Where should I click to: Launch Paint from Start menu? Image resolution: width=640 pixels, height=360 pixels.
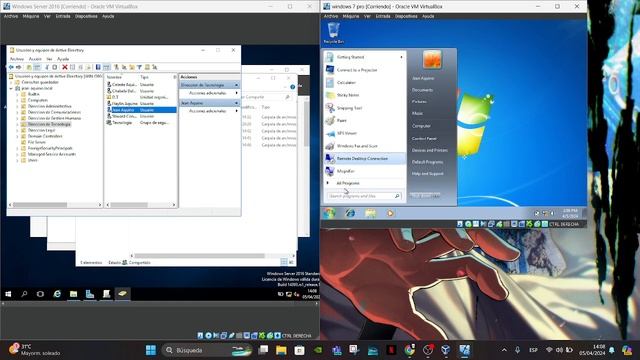(364, 120)
